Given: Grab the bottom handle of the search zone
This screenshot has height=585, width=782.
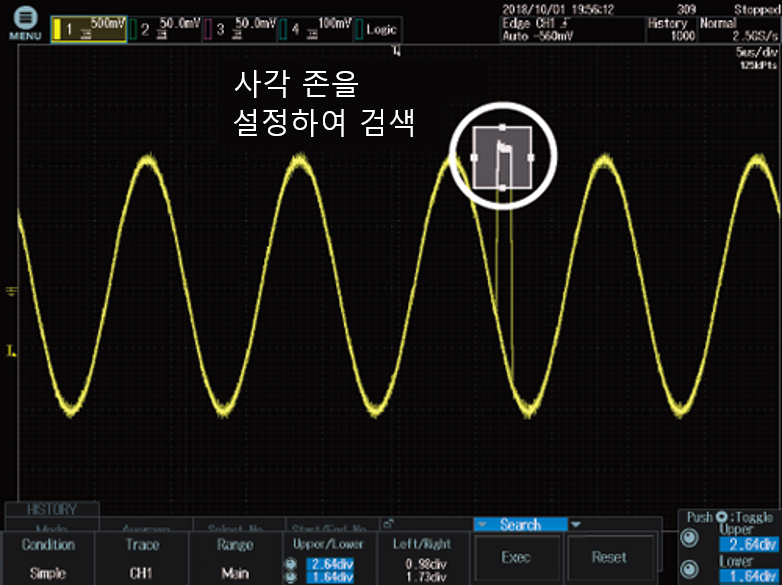Looking at the screenshot, I should pos(502,188).
